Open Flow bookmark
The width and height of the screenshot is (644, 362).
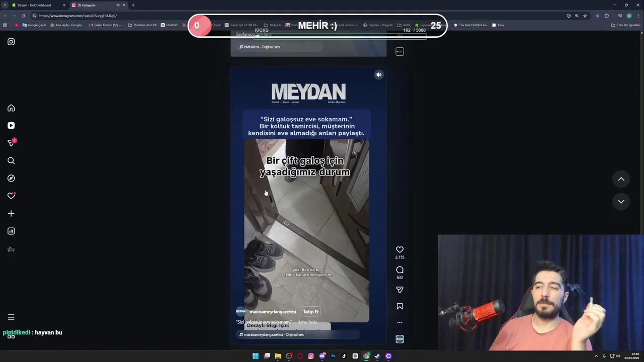(498, 25)
